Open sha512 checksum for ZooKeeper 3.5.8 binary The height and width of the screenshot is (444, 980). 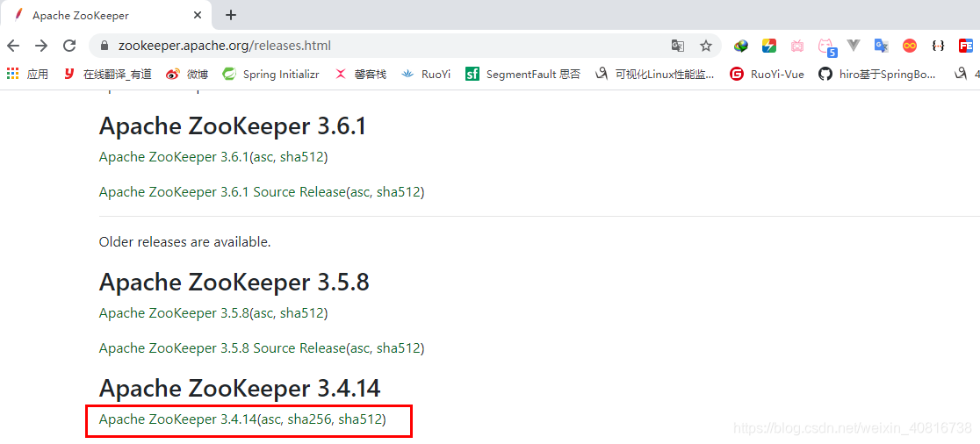[x=302, y=313]
